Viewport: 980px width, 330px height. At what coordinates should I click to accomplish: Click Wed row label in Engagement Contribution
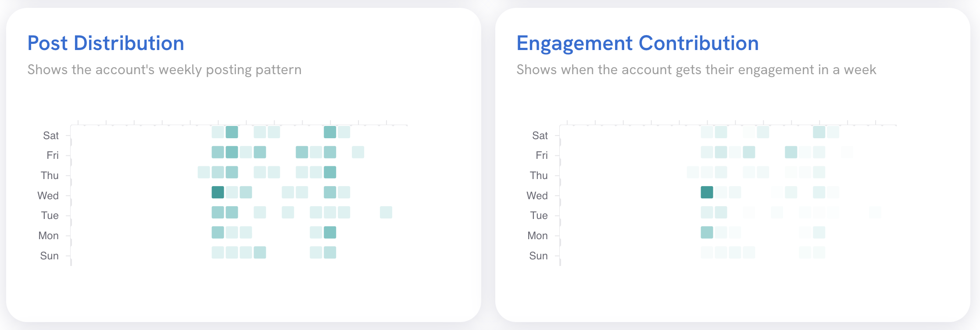pyautogui.click(x=537, y=196)
